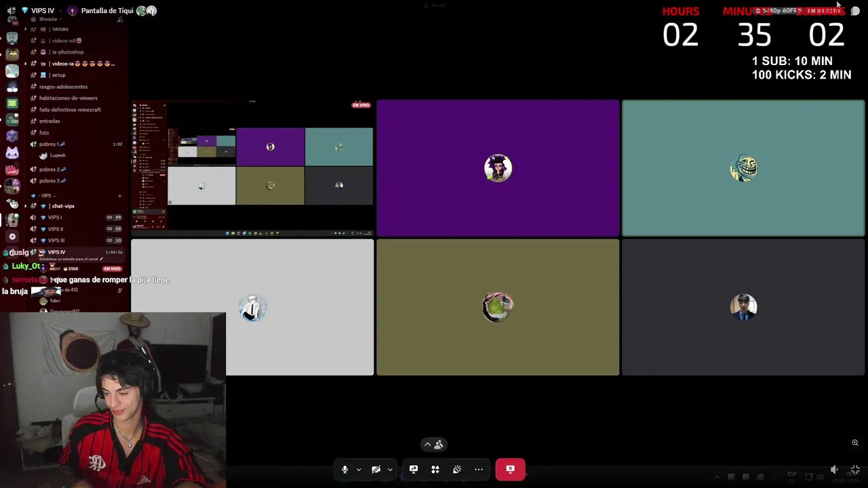Open the entradas channel
This screenshot has width=868, height=488.
coord(76,121)
